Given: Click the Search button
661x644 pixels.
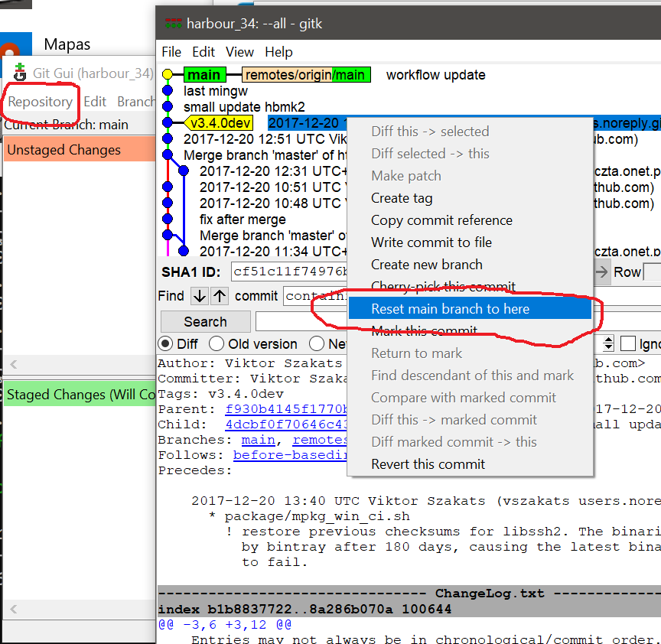Looking at the screenshot, I should coord(205,322).
